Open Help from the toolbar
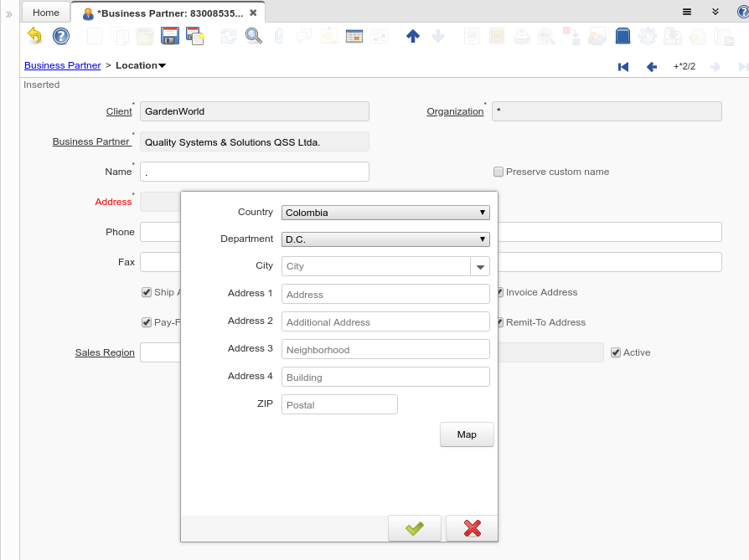Viewport: 749px width, 560px height. click(61, 36)
